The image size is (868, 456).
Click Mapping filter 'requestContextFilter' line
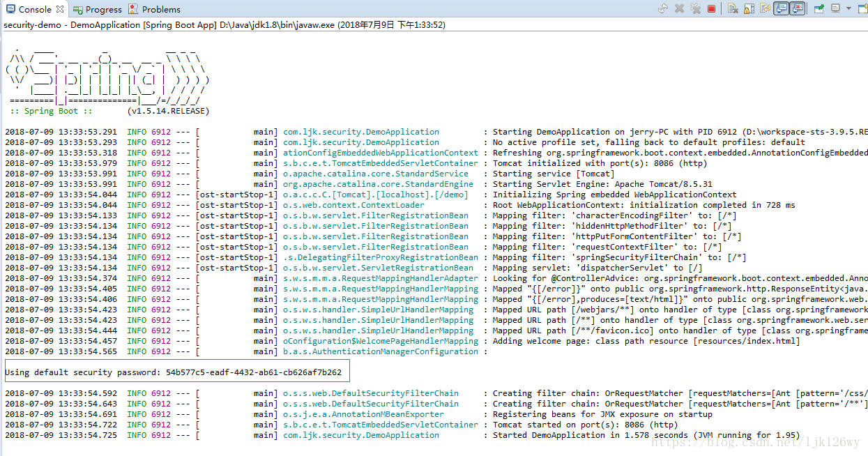[607, 247]
